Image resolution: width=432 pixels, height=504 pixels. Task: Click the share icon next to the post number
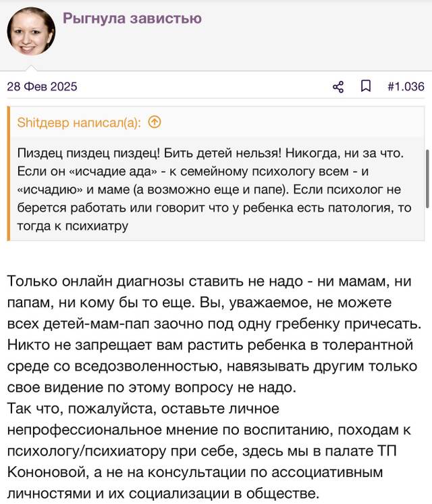pos(338,86)
